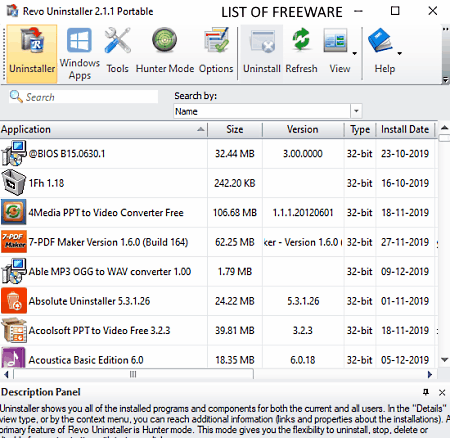Viewport: 450px width, 438px height.
Task: Select Acoolsoft PPT to Video Free 3.2.3
Action: (99, 331)
